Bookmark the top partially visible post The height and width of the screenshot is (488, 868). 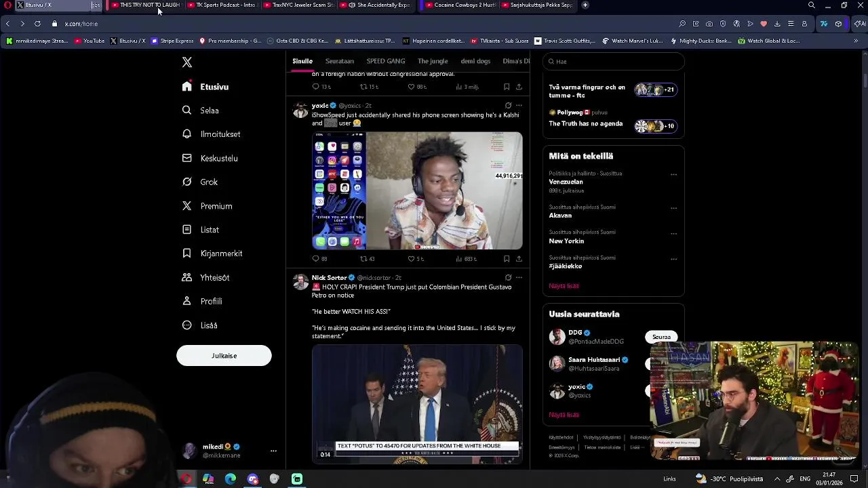pyautogui.click(x=507, y=87)
